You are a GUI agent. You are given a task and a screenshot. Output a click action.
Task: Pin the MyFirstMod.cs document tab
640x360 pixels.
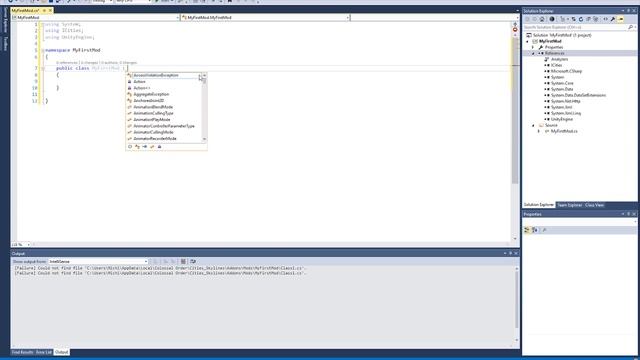coord(44,11)
